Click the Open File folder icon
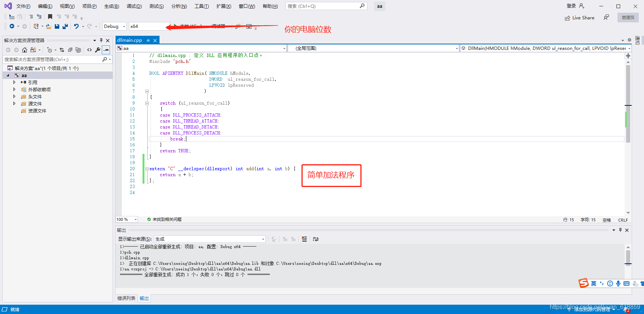644x314 pixels. 48,26
